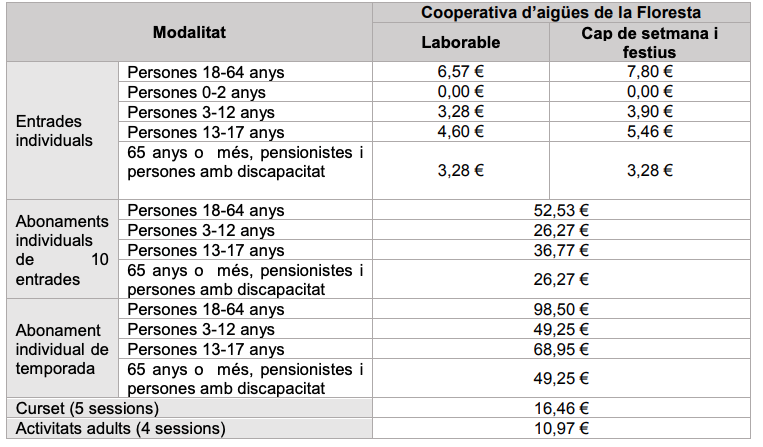This screenshot has height=447, width=763.
Task: Select the 10,97 € activitats price
Action: (x=561, y=429)
